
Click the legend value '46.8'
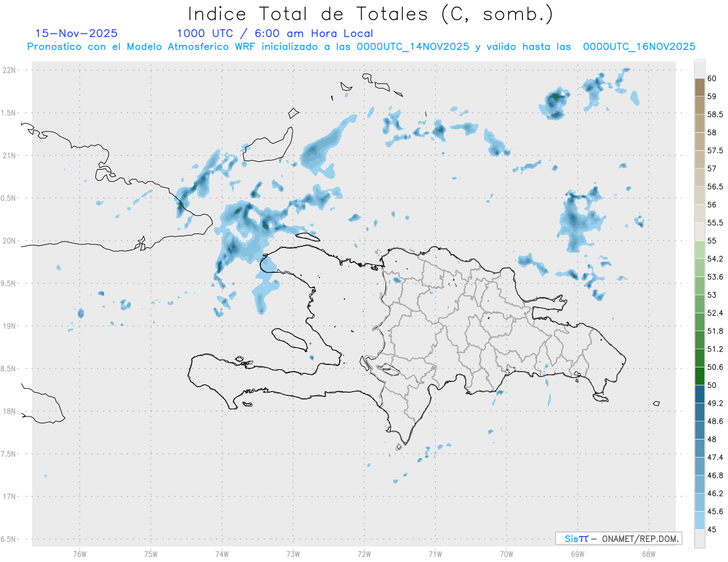(716, 475)
